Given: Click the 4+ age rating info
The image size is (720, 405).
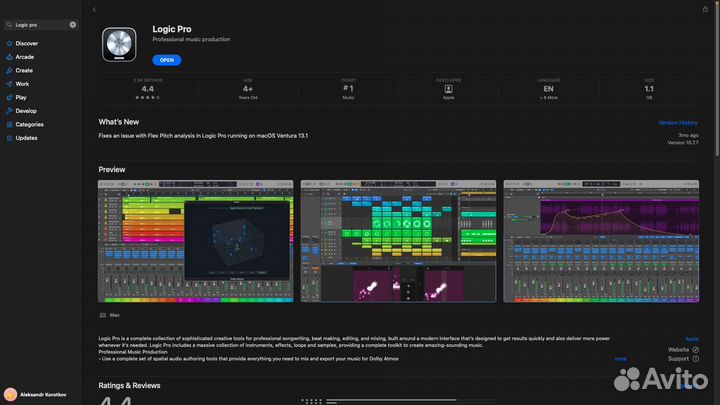Looking at the screenshot, I should pyautogui.click(x=248, y=89).
